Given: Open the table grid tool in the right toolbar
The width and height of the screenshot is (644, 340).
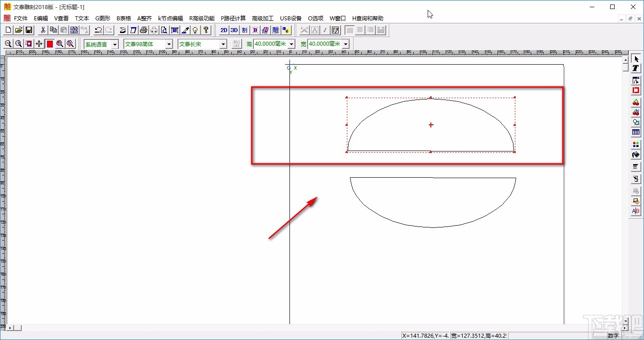Looking at the screenshot, I should coord(636,132).
